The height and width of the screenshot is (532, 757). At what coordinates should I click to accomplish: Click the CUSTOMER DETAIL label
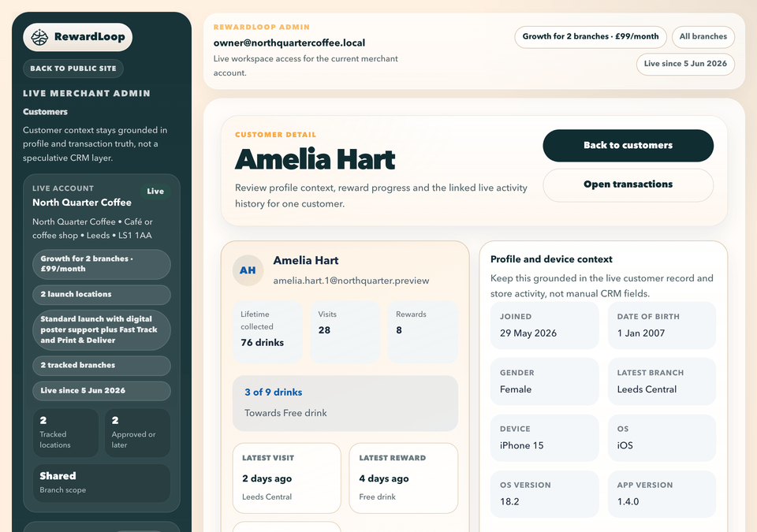coord(276,135)
